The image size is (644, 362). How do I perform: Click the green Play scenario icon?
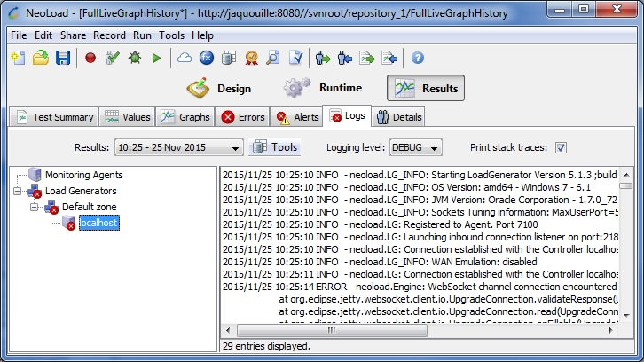click(x=156, y=58)
